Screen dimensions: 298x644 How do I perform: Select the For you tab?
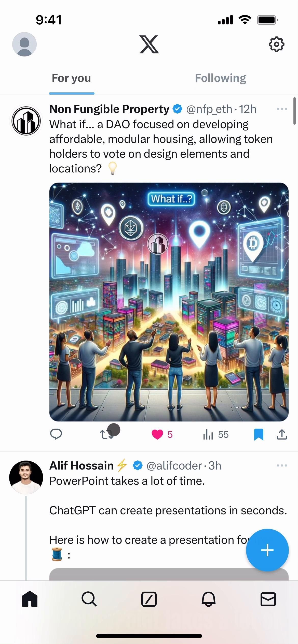click(71, 78)
